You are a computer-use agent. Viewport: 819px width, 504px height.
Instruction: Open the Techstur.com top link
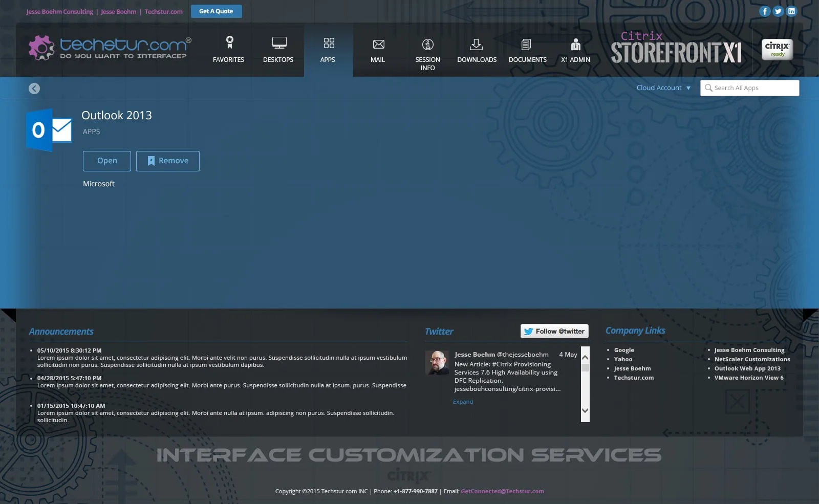point(163,12)
